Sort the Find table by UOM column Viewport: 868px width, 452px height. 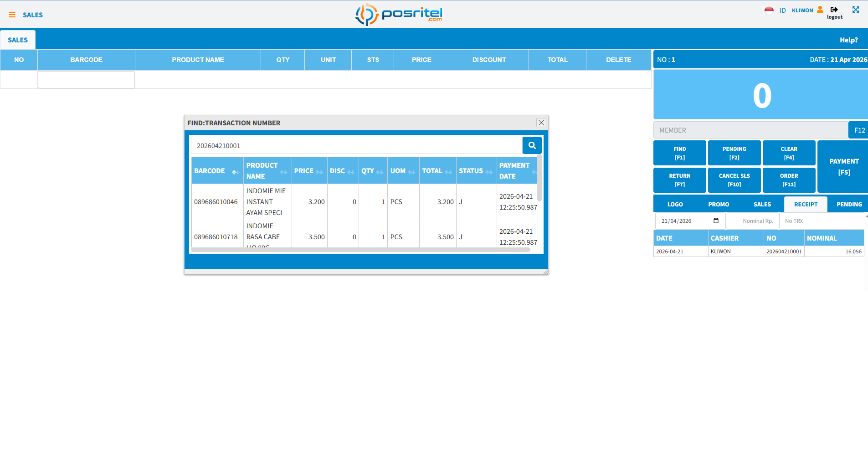[403, 171]
